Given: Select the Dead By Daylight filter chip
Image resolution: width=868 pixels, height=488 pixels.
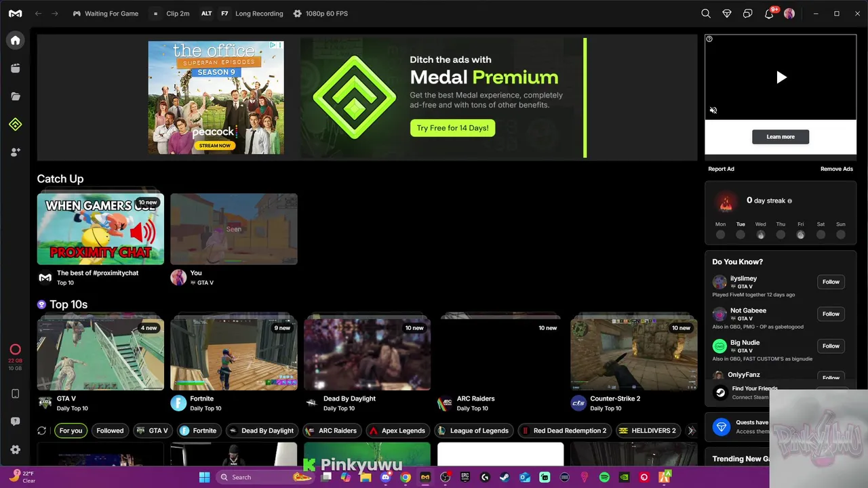Looking at the screenshot, I should (262, 430).
